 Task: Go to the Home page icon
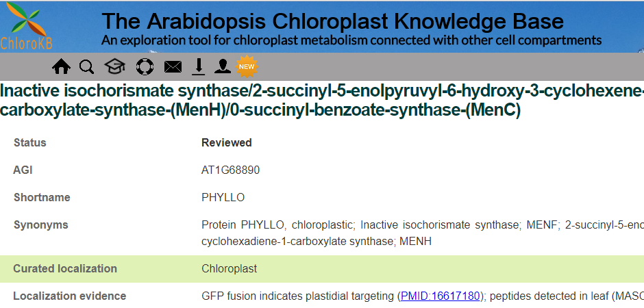click(61, 66)
